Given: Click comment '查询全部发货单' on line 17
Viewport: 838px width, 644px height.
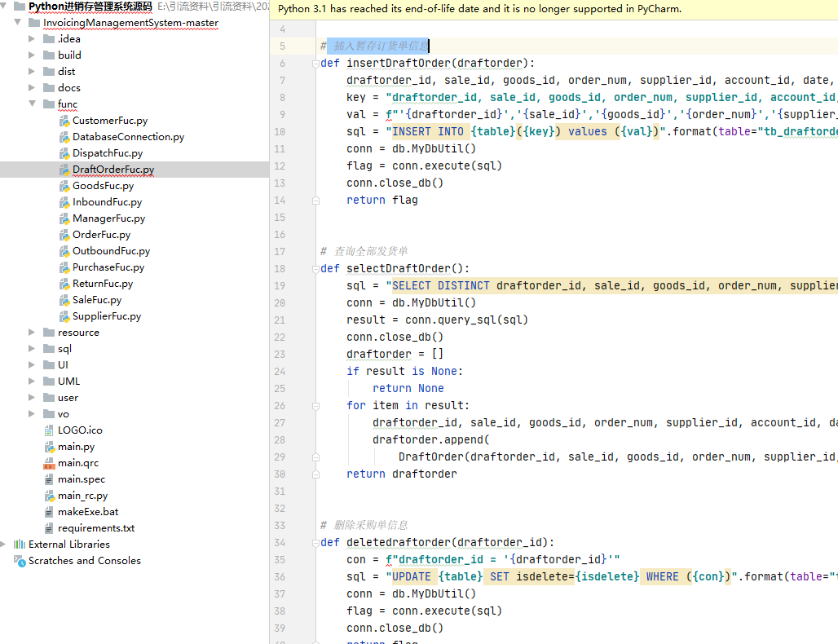Looking at the screenshot, I should pos(371,251).
